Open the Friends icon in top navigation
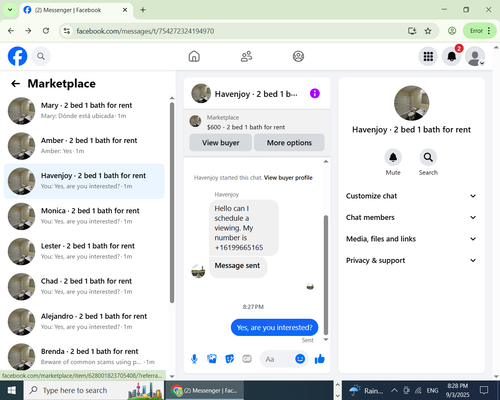Image resolution: width=500 pixels, height=400 pixels. [246, 56]
